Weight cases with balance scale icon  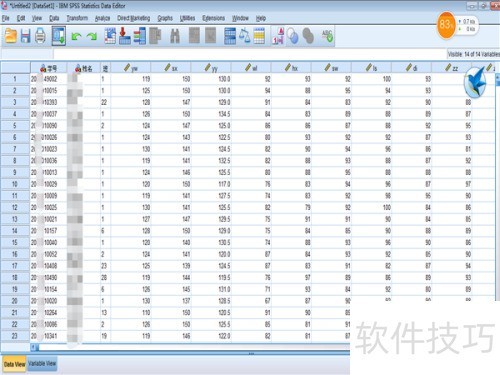245,36
